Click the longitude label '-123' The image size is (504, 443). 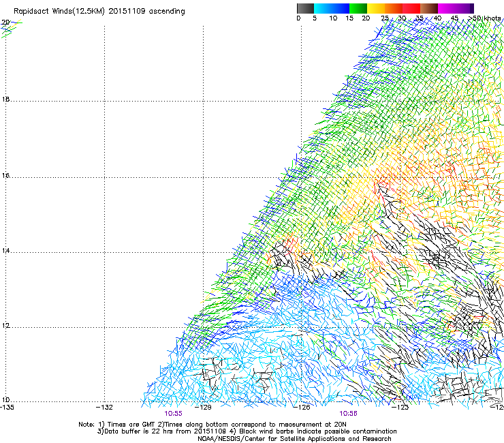(400, 408)
